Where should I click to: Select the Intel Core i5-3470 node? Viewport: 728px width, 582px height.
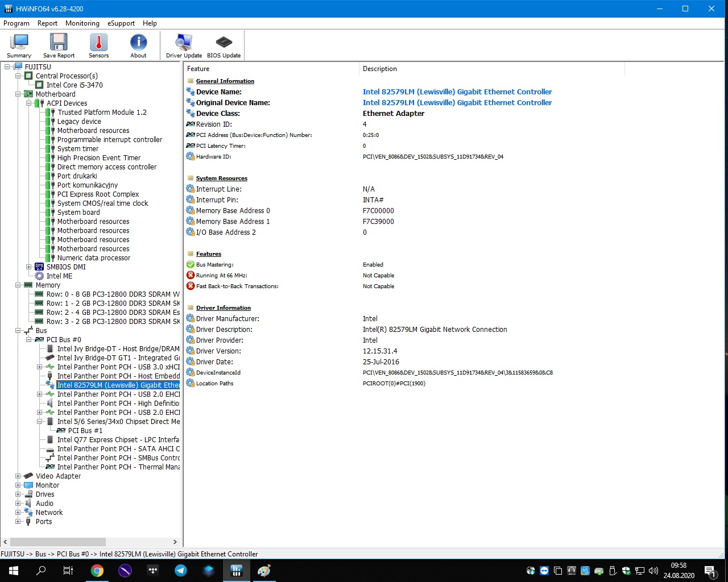[x=75, y=85]
